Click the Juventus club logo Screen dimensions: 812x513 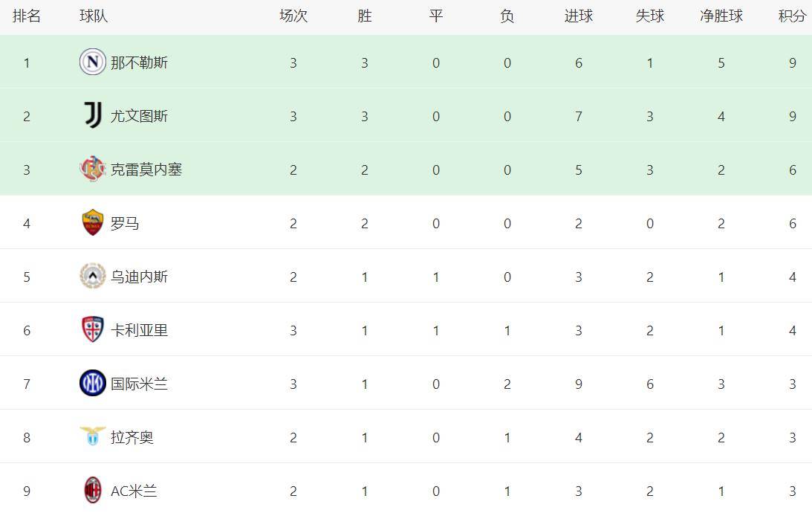click(x=93, y=116)
